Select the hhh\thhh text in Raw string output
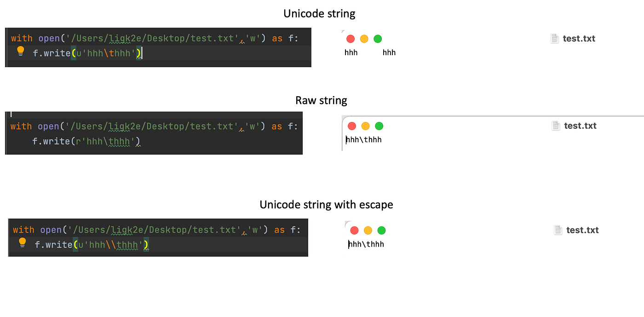 click(x=363, y=139)
